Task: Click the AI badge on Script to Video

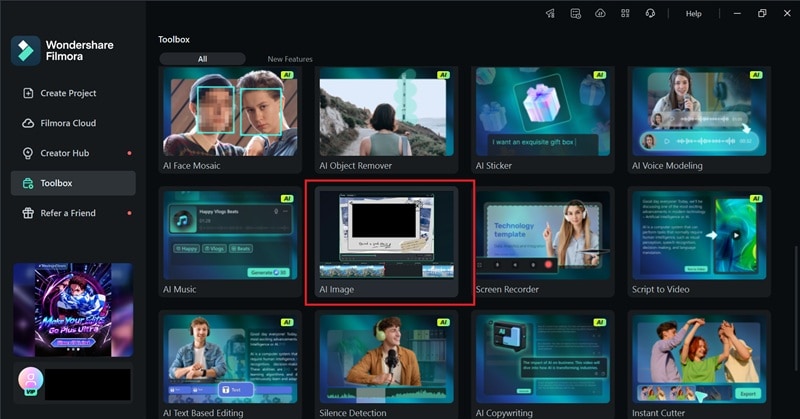Action: (x=756, y=199)
